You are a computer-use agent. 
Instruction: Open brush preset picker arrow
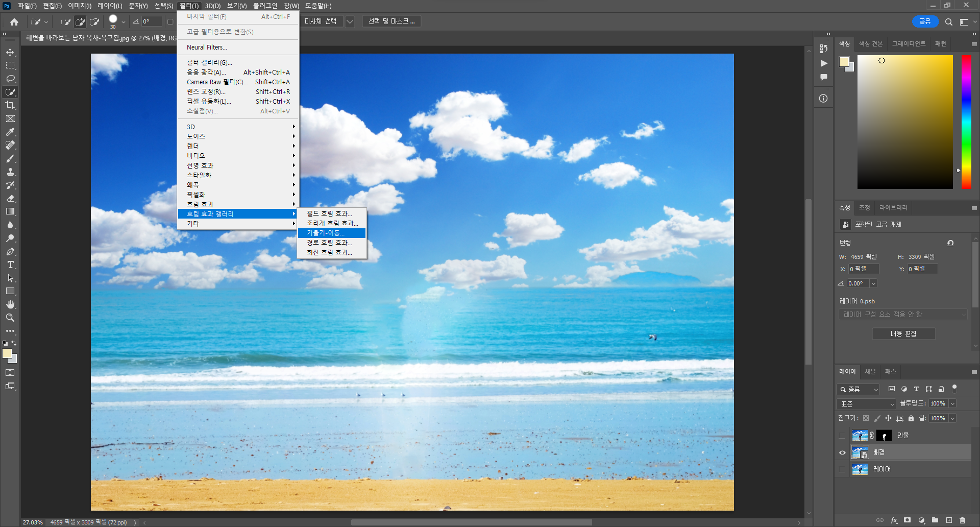click(123, 22)
